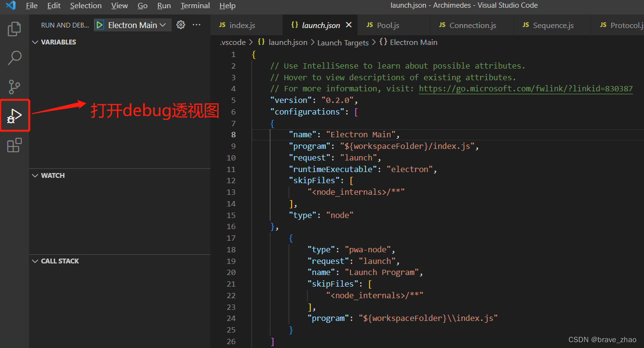The height and width of the screenshot is (348, 644).
Task: Click "<node_internals>/**" on line 13
Action: (x=356, y=192)
